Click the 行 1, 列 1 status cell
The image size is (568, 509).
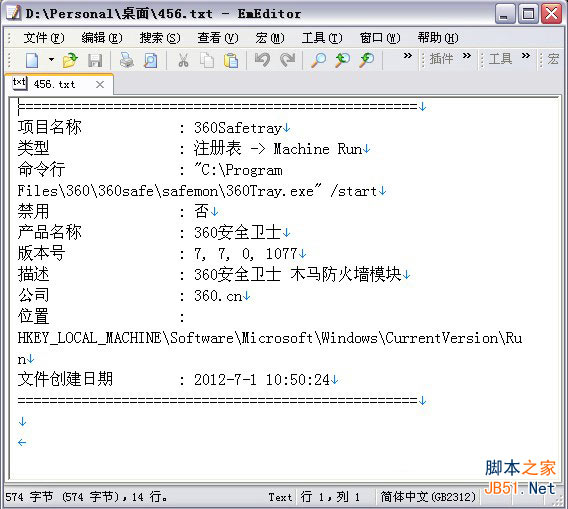point(330,497)
